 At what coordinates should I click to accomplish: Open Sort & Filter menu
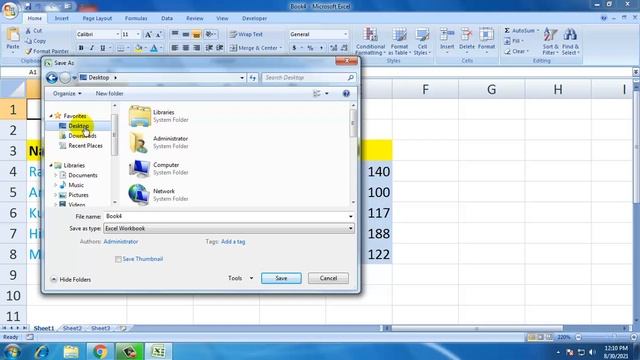[x=550, y=41]
